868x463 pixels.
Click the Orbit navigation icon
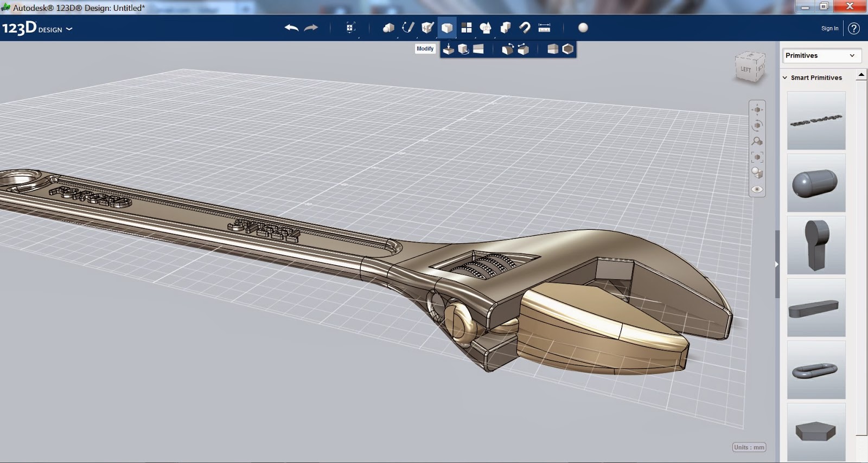[757, 125]
